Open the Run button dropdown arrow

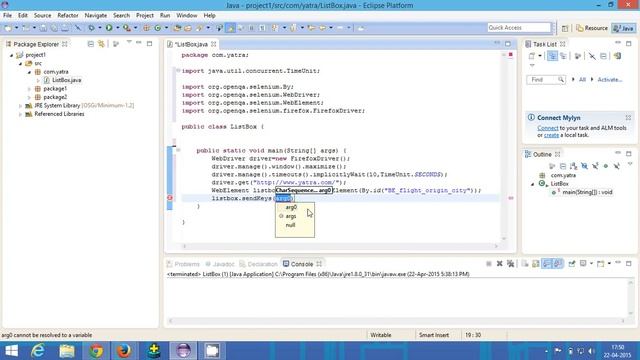click(x=118, y=28)
